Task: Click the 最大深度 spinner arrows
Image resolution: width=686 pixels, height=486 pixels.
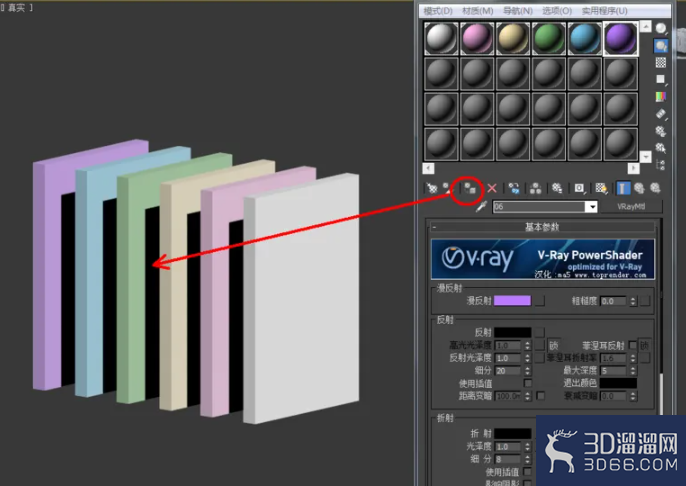Action: pos(633,371)
